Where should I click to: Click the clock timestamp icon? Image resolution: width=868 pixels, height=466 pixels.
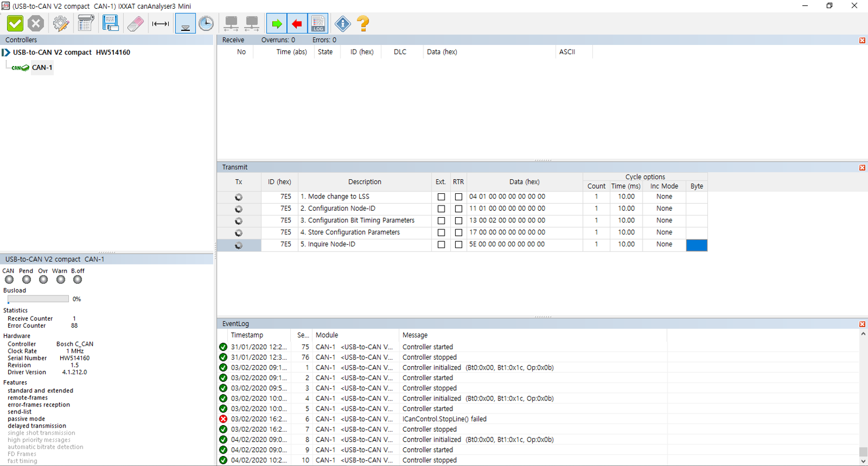206,23
